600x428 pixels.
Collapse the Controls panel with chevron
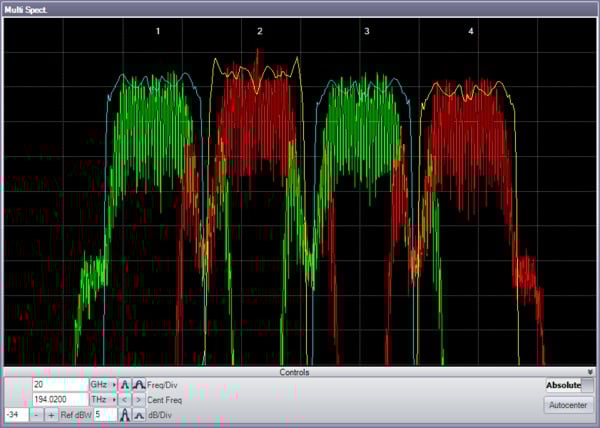click(x=590, y=372)
